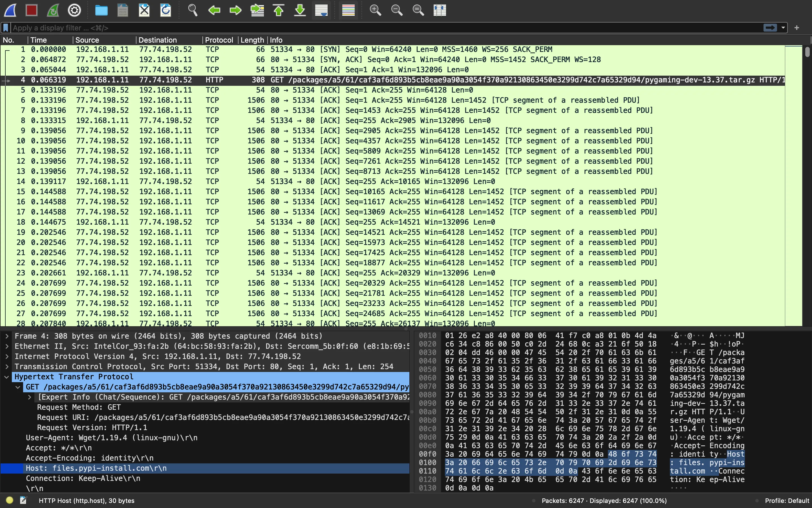The image size is (812, 508).
Task: Expand Transmission Control Protocol row
Action: 7,367
